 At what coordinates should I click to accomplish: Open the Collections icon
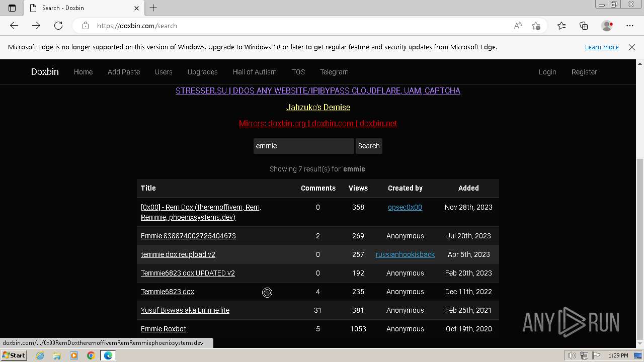[x=584, y=26]
